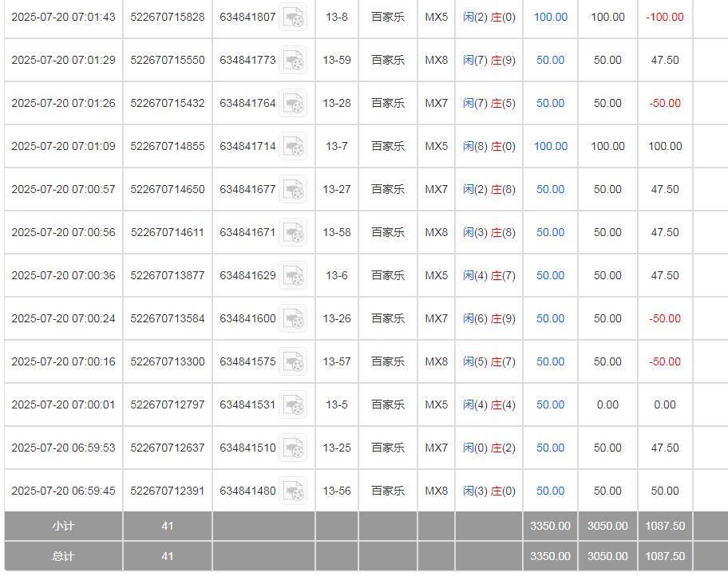Open replay icon next to 634841714
728x580 pixels.
click(x=293, y=146)
